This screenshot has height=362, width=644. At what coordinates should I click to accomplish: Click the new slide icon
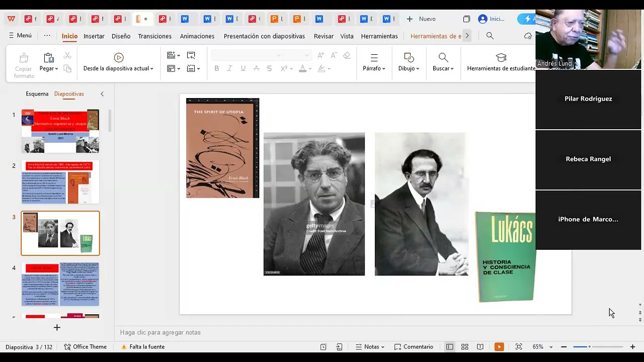pos(171,55)
